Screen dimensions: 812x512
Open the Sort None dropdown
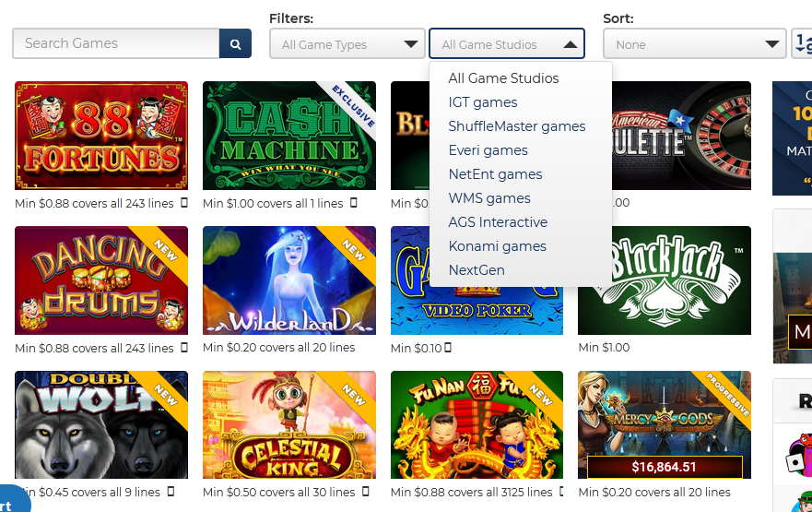pyautogui.click(x=694, y=44)
